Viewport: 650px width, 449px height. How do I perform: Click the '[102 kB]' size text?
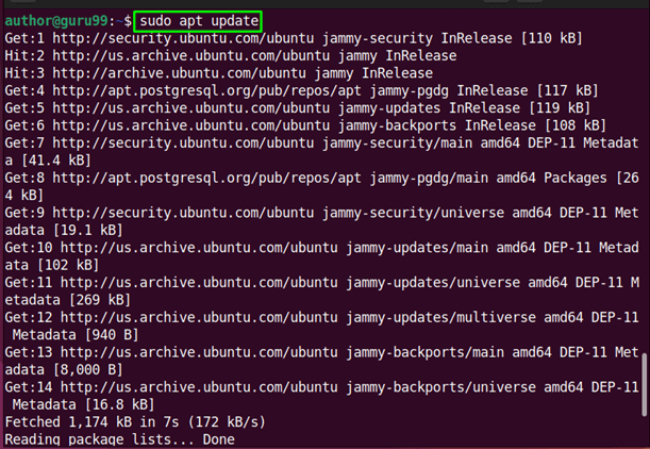coord(68,265)
